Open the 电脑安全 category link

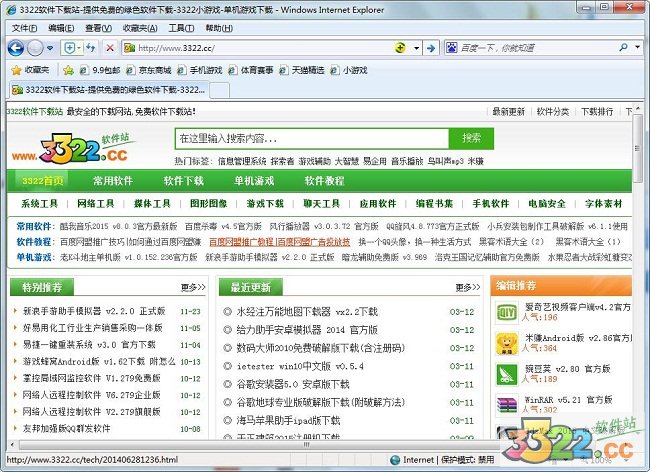(547, 203)
